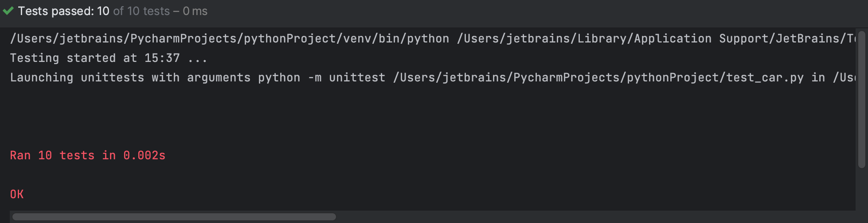The width and height of the screenshot is (868, 223).
Task: Click the green tests passed checkmark icon
Action: (x=8, y=11)
